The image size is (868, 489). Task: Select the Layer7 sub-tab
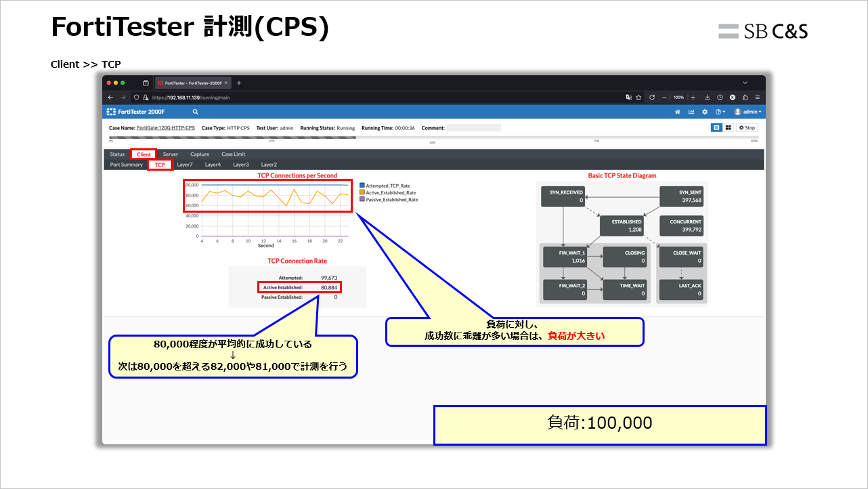[184, 165]
